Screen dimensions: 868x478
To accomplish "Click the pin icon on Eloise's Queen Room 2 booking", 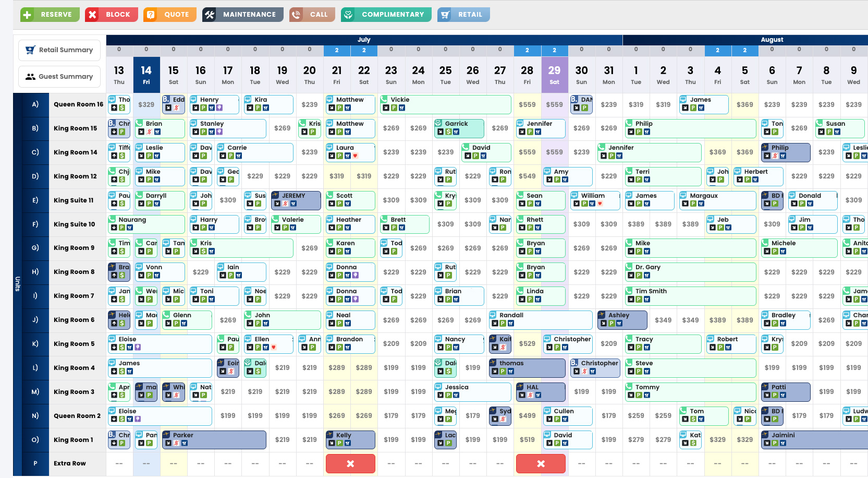I will point(138,420).
